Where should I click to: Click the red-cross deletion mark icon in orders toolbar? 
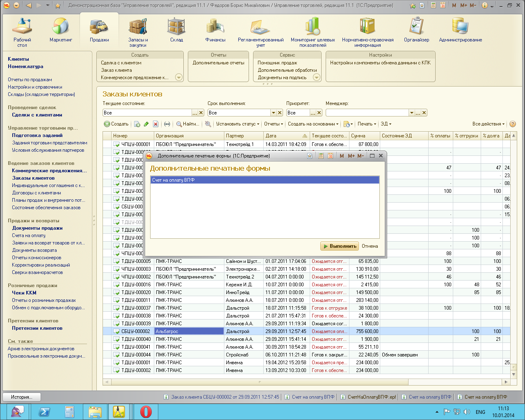pos(155,124)
